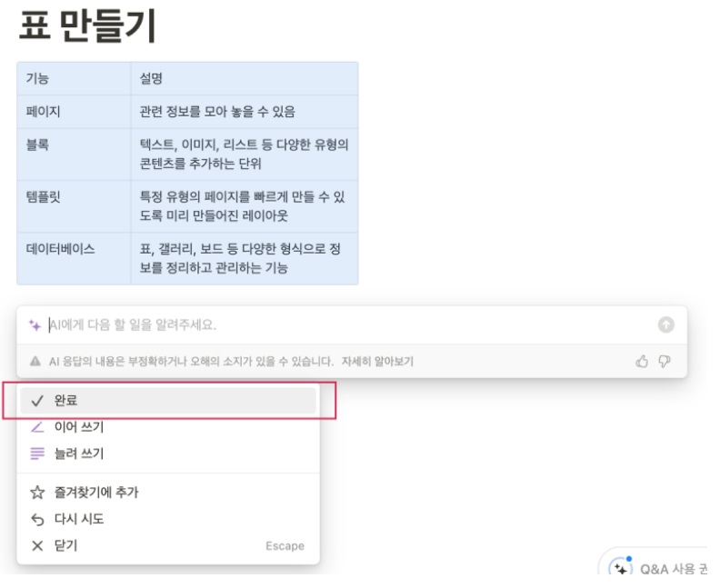Click the X icon beside 닫기
The height and width of the screenshot is (588, 720).
(x=37, y=546)
